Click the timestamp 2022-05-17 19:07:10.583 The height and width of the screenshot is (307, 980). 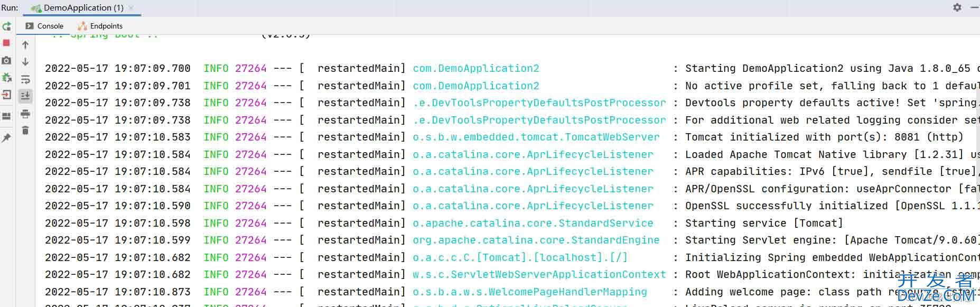[118, 137]
